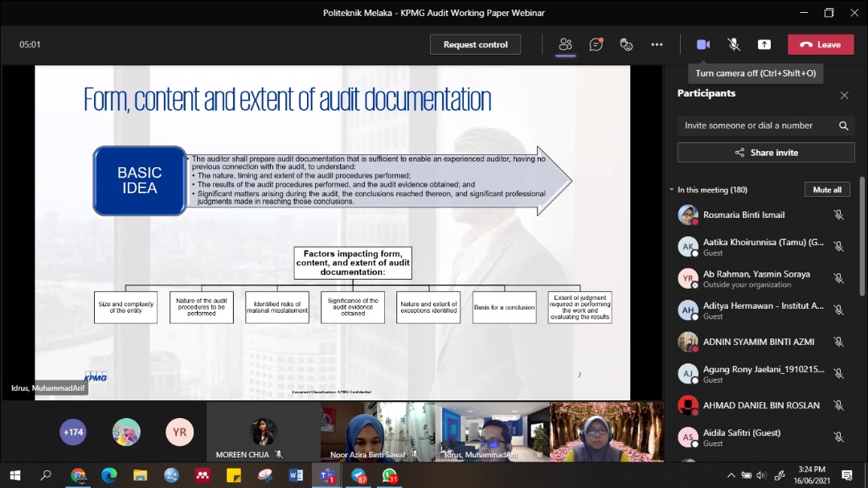Open Mendeley from the taskbar
Screen dimensions: 868x488
pos(202,475)
